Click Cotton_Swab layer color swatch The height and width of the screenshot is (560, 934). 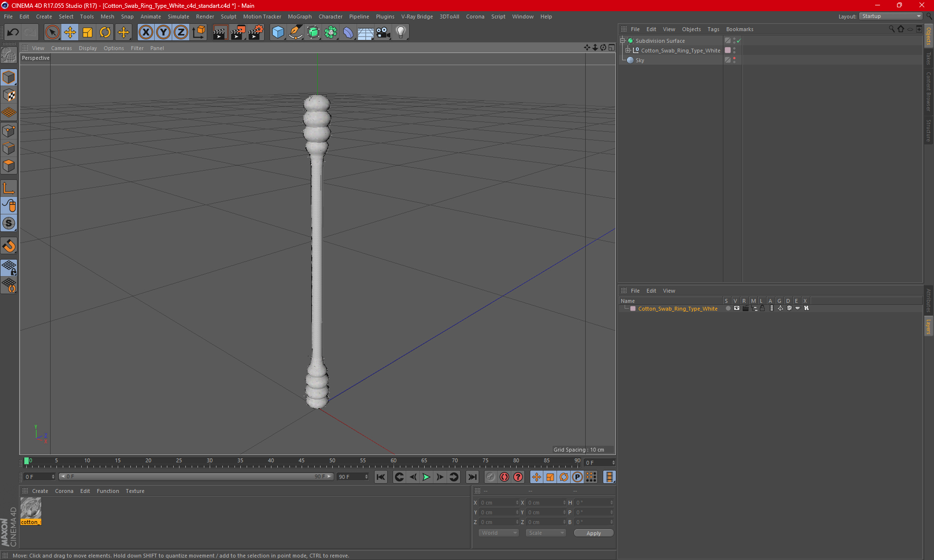(633, 309)
